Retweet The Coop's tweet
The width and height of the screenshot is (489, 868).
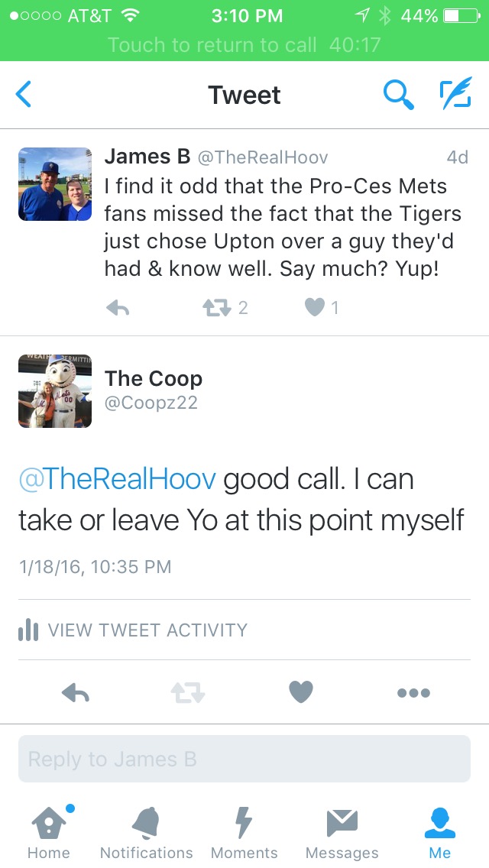coord(187,692)
